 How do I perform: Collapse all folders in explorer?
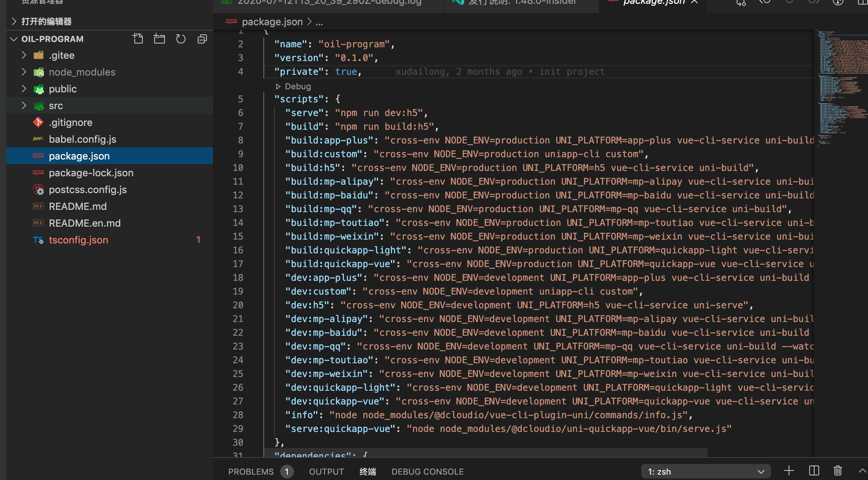202,39
